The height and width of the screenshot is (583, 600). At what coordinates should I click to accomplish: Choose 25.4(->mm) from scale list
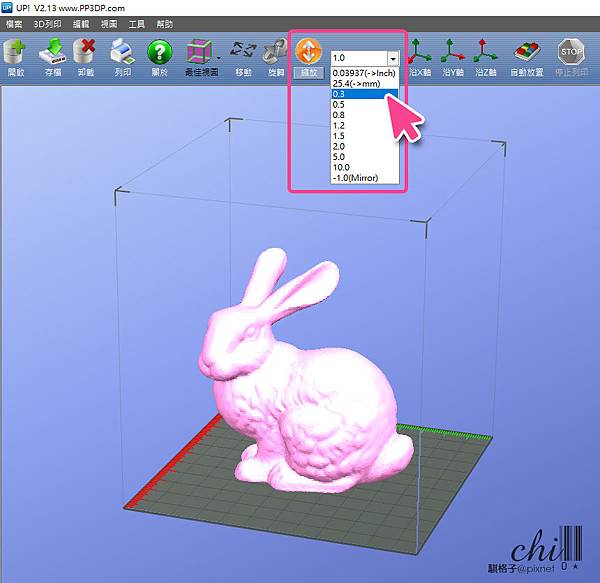point(364,83)
